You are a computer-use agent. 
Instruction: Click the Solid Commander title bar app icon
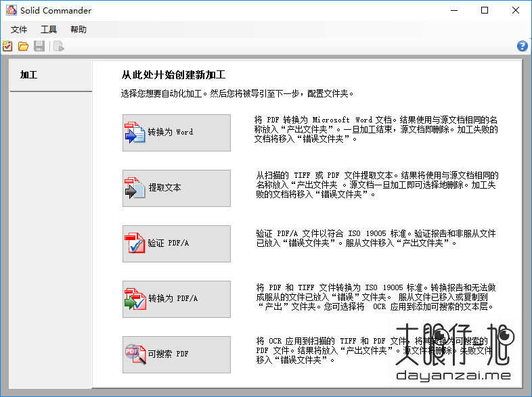[12, 10]
